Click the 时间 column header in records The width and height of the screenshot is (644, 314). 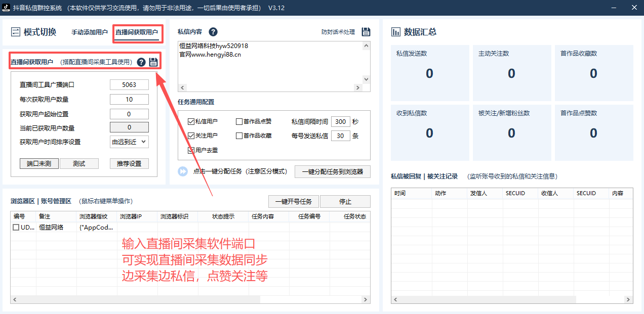click(412, 193)
